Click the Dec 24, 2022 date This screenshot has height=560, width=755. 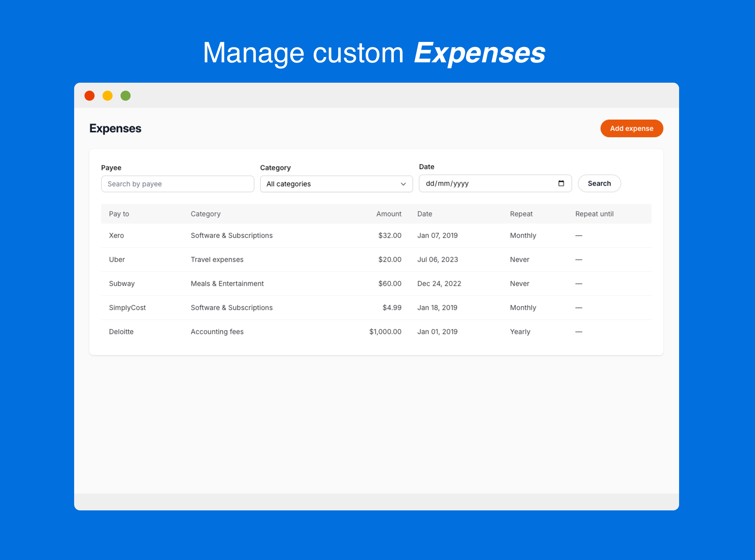click(x=439, y=284)
